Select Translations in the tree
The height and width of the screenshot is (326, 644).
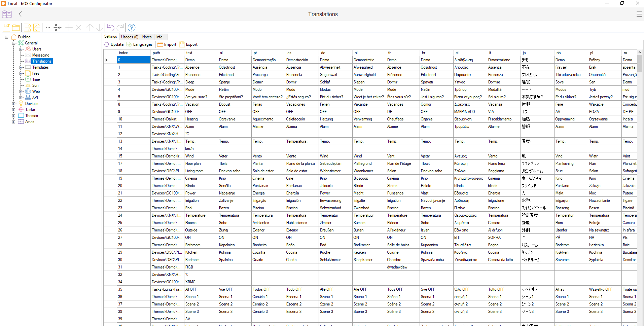coord(42,61)
